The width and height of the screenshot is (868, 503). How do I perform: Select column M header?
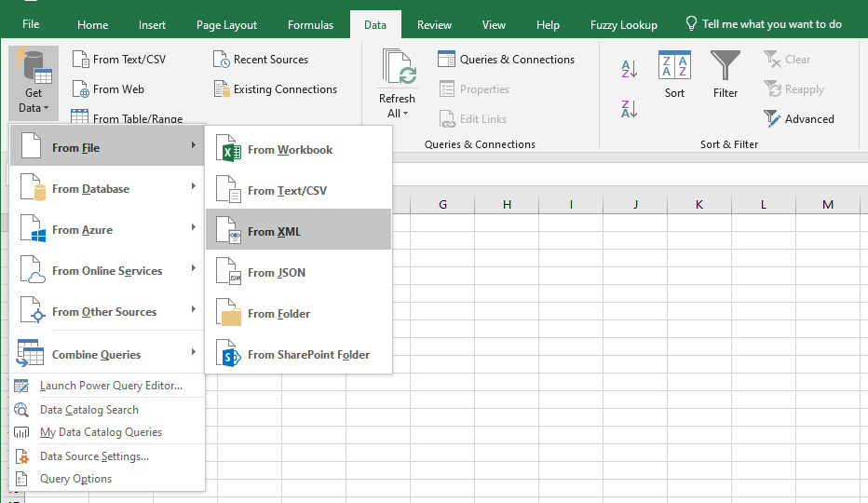[x=828, y=204]
